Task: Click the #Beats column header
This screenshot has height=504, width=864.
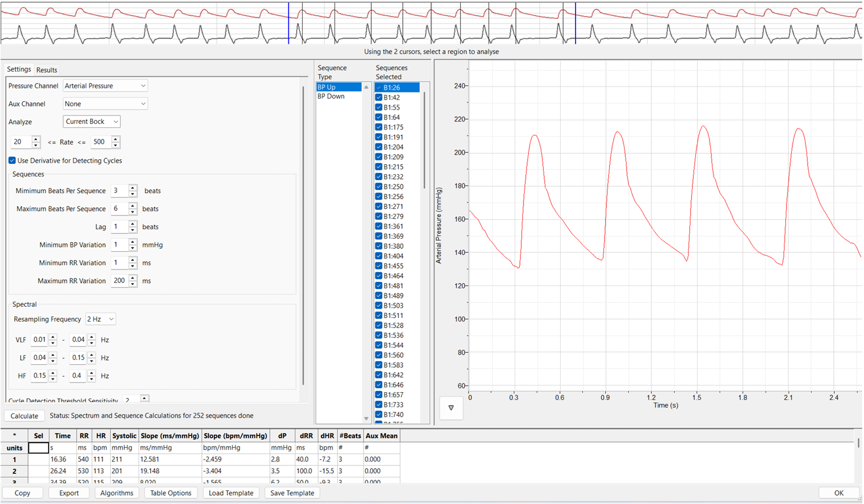Action: [350, 436]
